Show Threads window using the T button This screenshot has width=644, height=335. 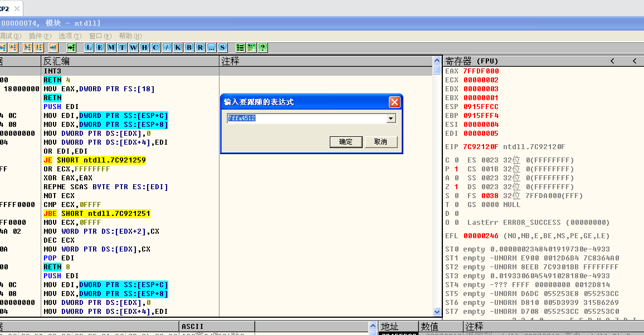click(x=122, y=47)
